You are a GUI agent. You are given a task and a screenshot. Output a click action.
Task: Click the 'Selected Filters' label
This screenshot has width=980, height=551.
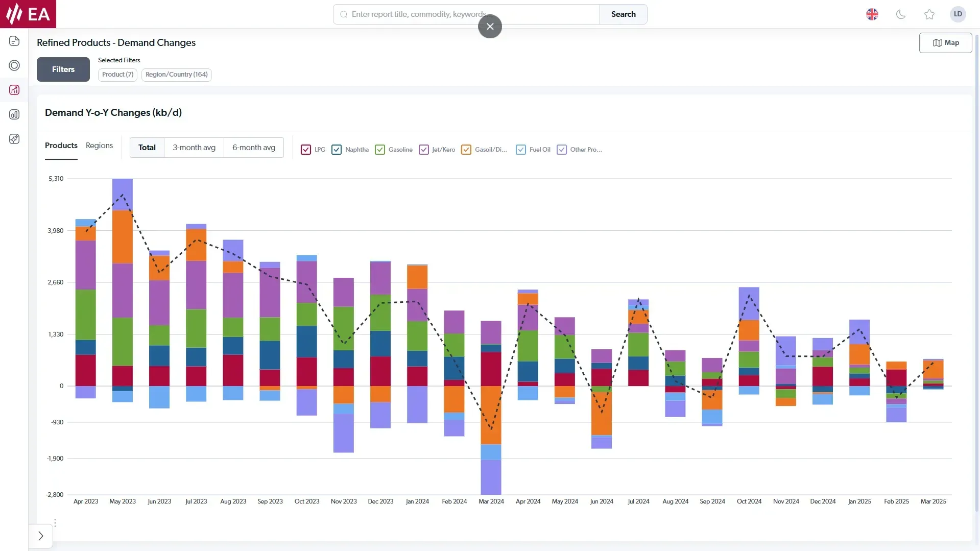119,60
